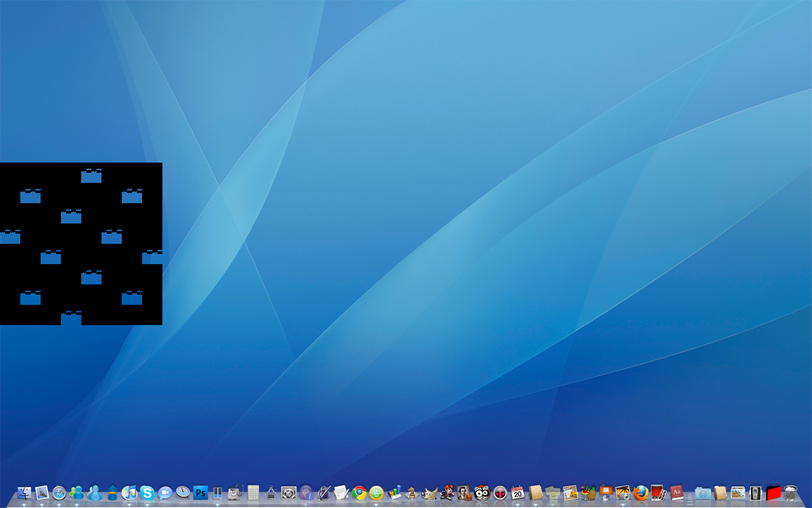Launch Keynote podium icon
The height and width of the screenshot is (508, 812).
606,492
